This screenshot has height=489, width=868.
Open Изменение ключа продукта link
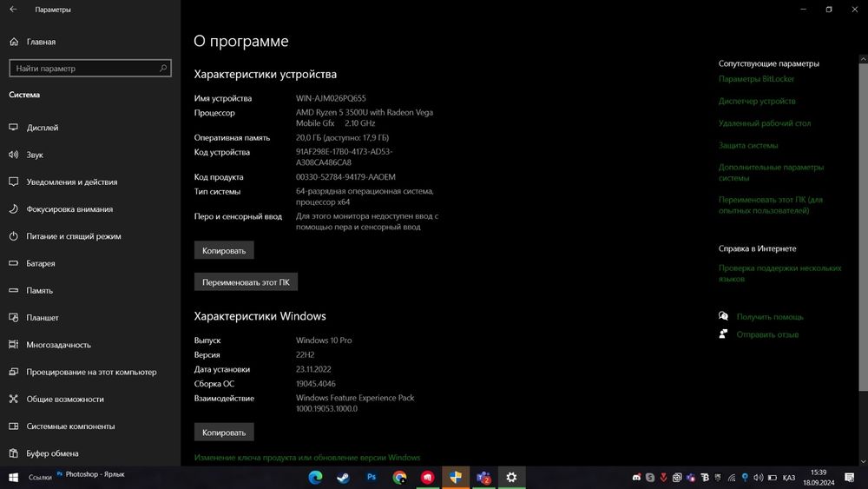tap(306, 458)
